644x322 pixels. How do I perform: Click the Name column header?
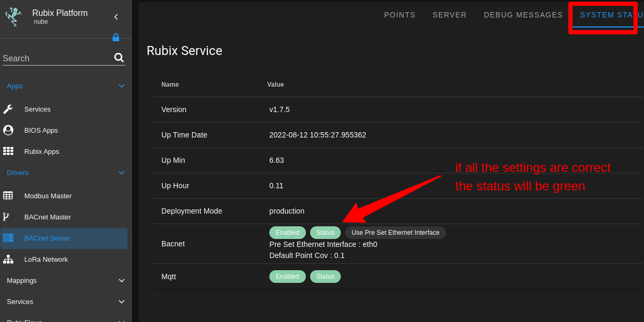click(x=170, y=85)
